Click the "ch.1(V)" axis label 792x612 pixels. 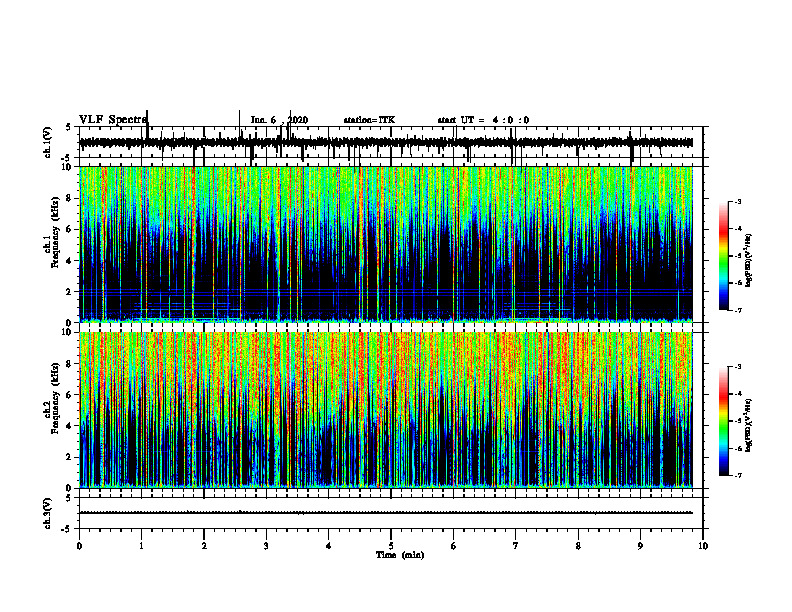(48, 142)
